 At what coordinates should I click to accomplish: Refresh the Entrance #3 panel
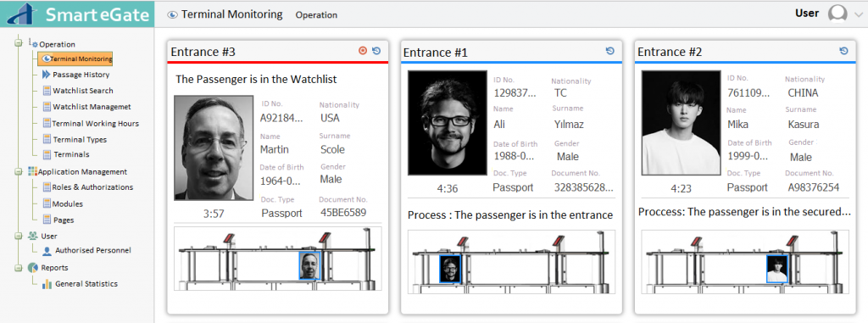376,51
